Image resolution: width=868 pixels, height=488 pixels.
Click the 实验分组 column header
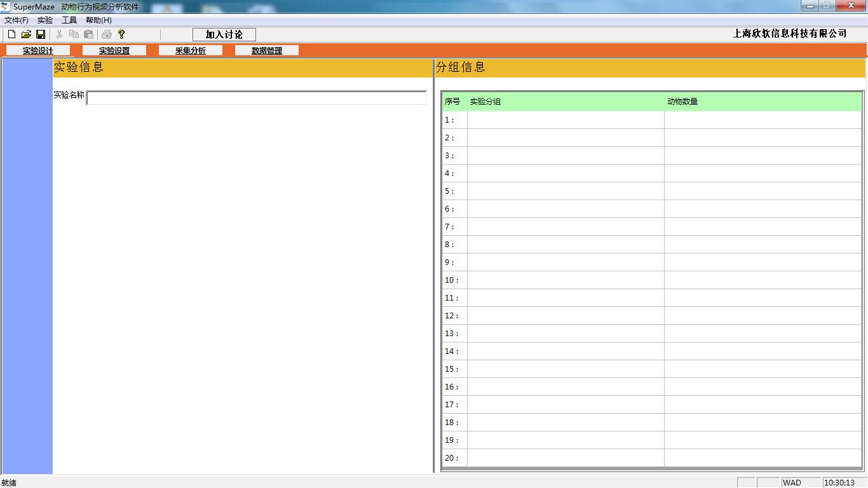(485, 102)
